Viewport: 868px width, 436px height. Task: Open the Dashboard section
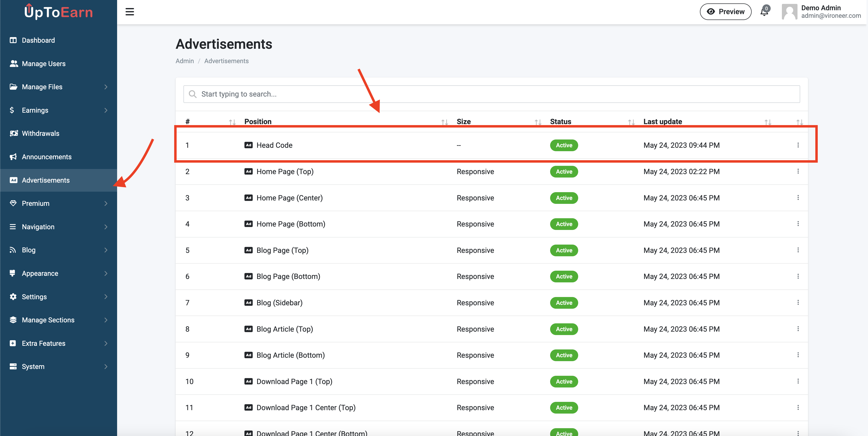(38, 40)
